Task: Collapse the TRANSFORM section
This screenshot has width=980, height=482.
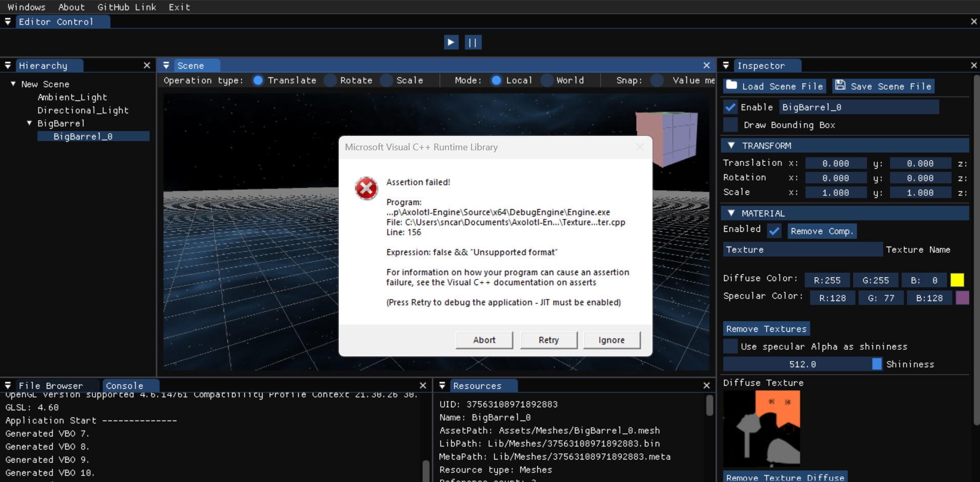Action: pyautogui.click(x=732, y=145)
